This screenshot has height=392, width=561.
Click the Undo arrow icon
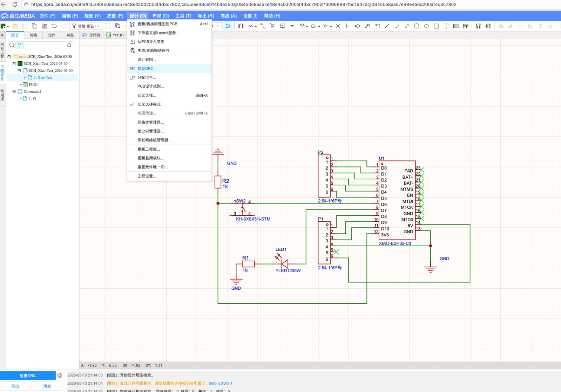(54, 26)
